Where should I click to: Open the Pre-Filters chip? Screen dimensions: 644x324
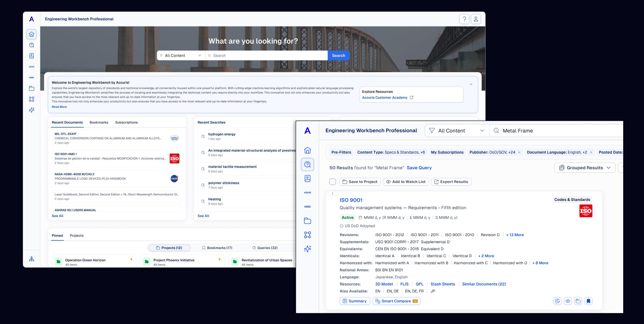coord(341,152)
